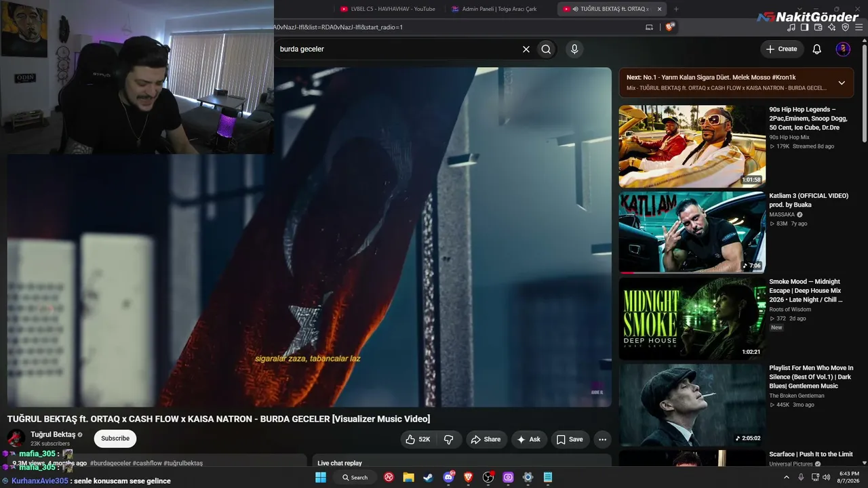Open Brave Leo AI sparkle icon
This screenshot has width=868, height=488.
point(831,27)
